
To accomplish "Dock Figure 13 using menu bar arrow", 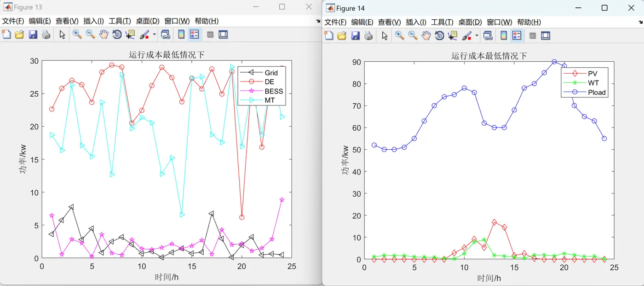I will (x=318, y=21).
